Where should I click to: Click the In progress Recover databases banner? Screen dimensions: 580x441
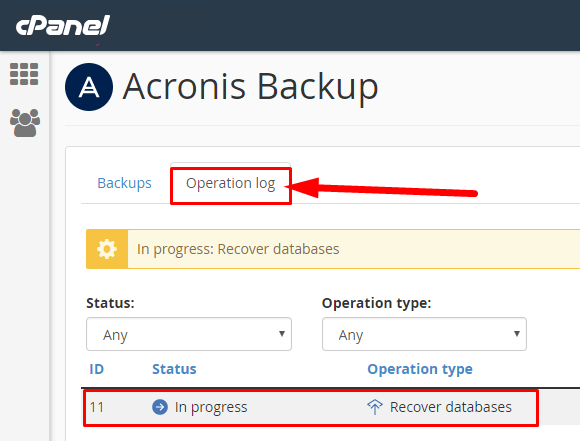tap(333, 249)
